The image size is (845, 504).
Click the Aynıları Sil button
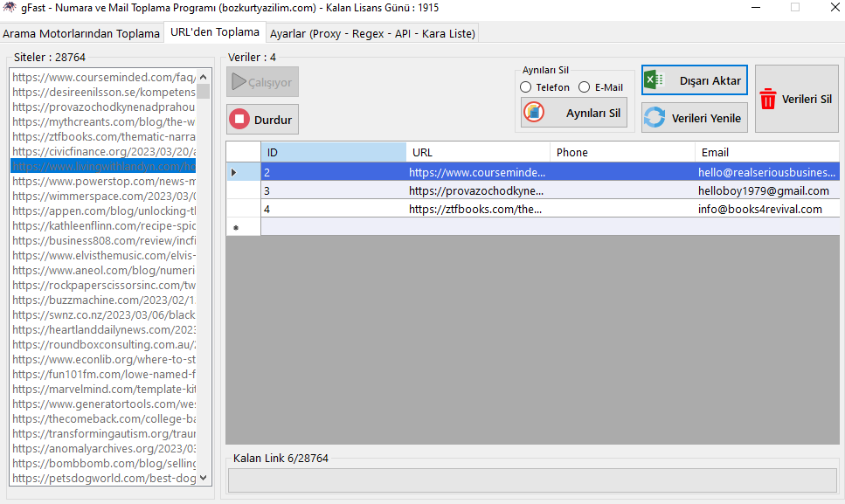574,113
